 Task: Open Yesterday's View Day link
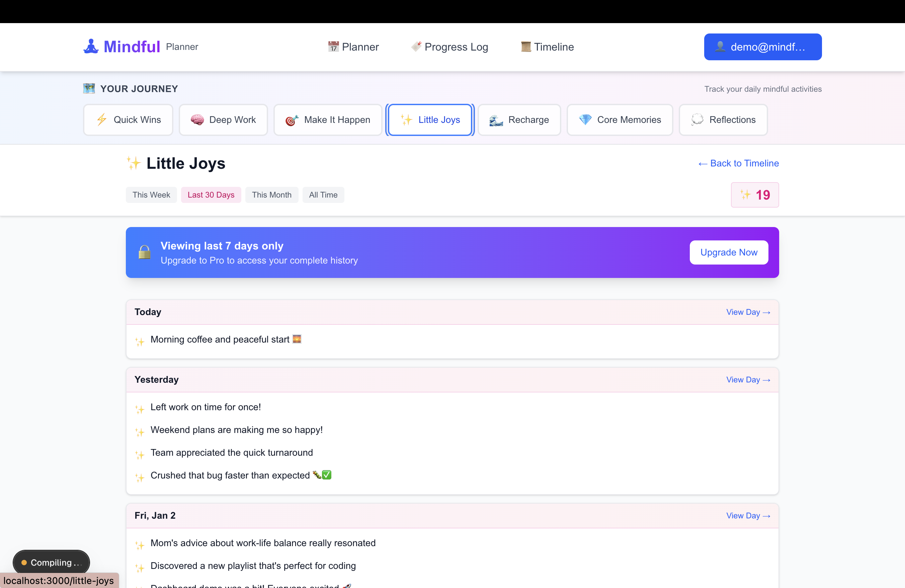tap(748, 380)
